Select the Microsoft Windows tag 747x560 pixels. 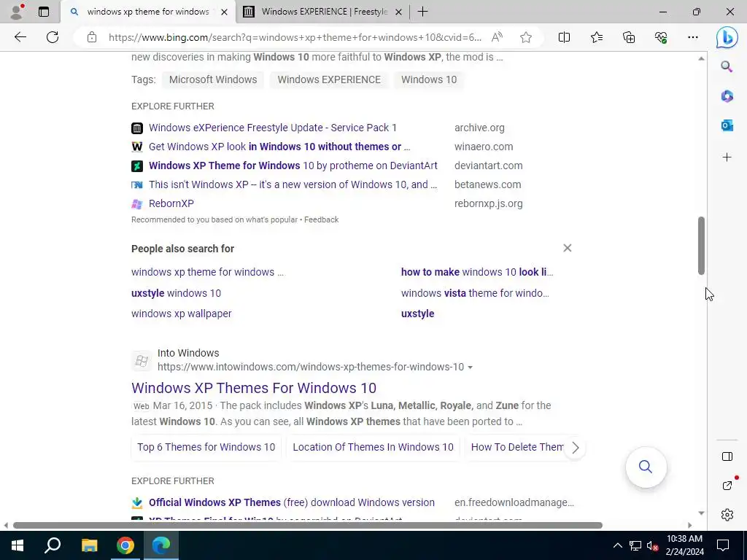[x=213, y=79]
